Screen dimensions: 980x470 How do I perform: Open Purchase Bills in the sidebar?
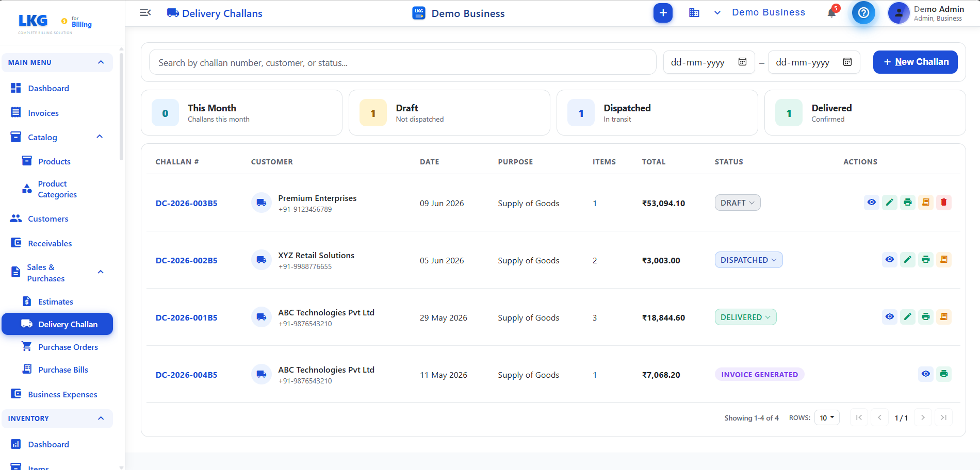click(62, 370)
